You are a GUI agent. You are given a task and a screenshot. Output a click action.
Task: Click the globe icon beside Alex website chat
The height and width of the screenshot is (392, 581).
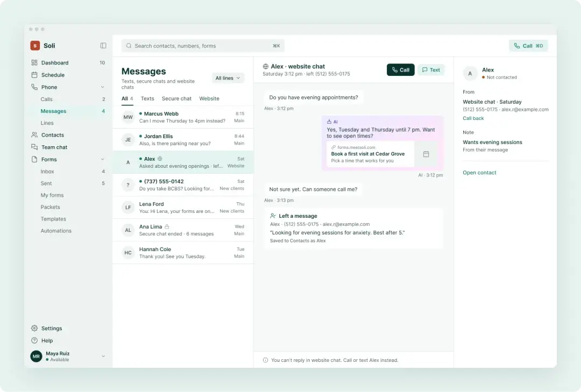(x=266, y=67)
